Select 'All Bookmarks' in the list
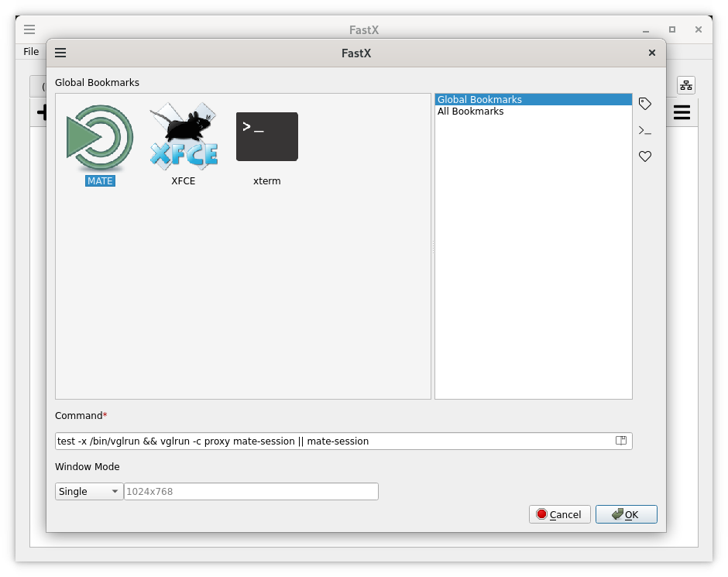 (x=471, y=112)
